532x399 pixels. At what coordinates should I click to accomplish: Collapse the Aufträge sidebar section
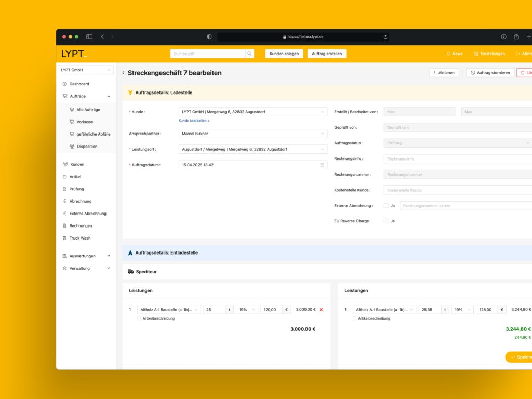109,96
